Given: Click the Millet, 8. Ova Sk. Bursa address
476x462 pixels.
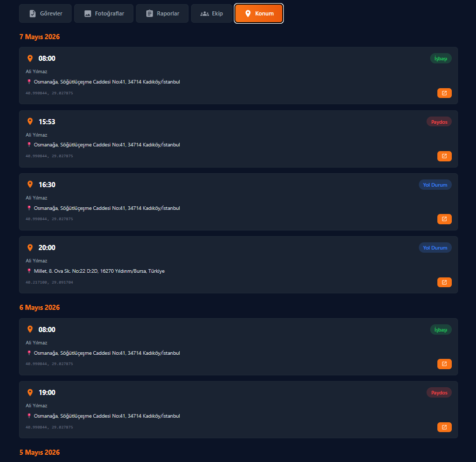Looking at the screenshot, I should 99,271.
